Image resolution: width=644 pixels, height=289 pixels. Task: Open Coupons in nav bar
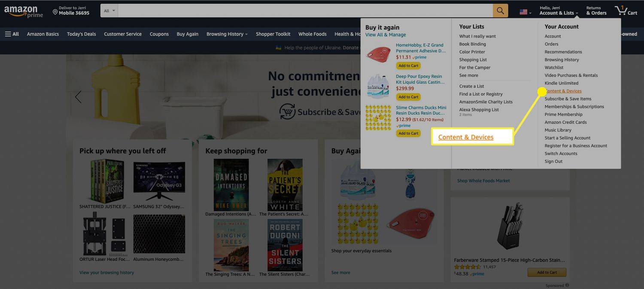tap(159, 34)
